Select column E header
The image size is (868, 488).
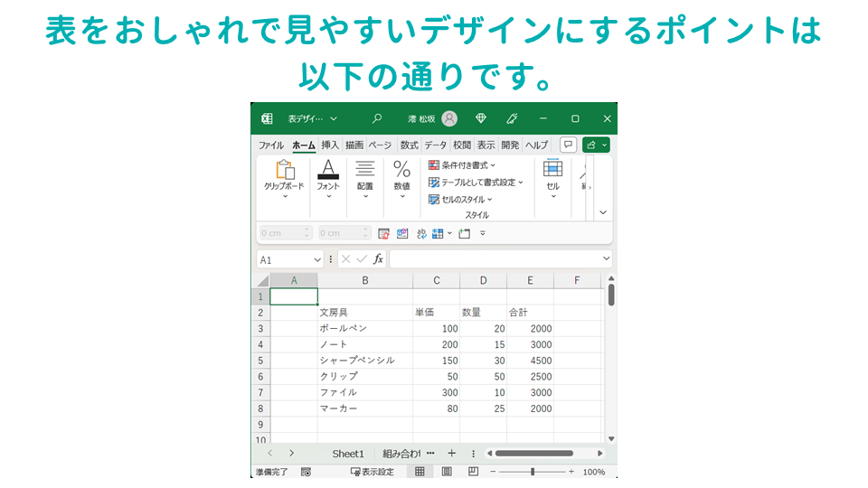(x=530, y=280)
